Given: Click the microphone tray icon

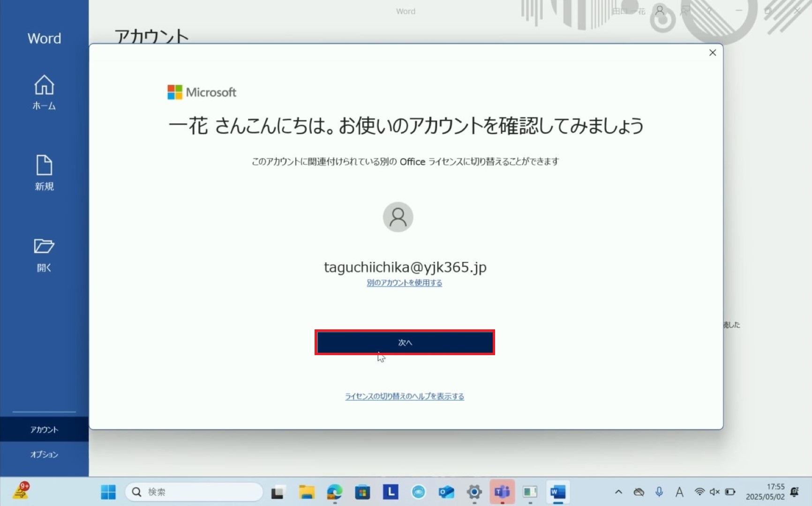Looking at the screenshot, I should pos(659,491).
